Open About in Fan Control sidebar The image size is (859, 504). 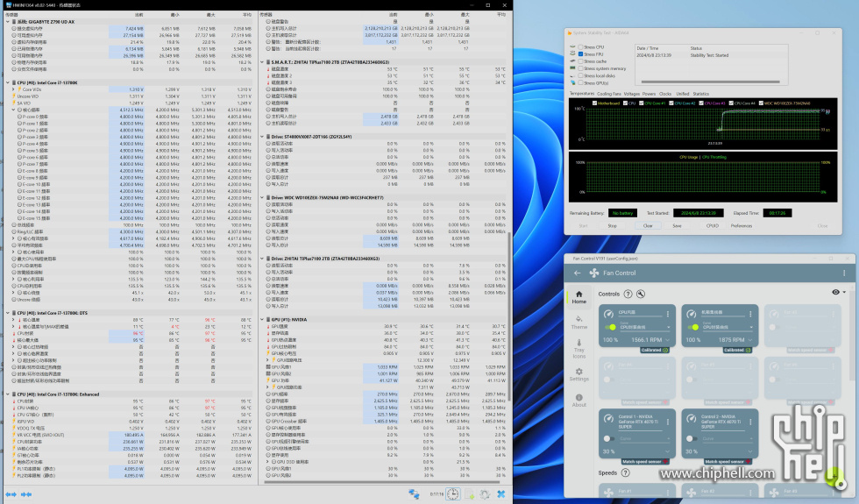pos(579,401)
